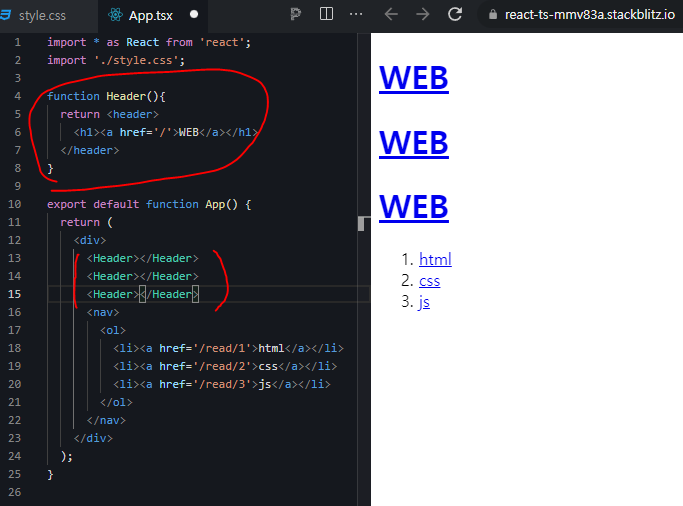Click the opening <nav> tag line
This screenshot has height=506, width=683.
(103, 312)
